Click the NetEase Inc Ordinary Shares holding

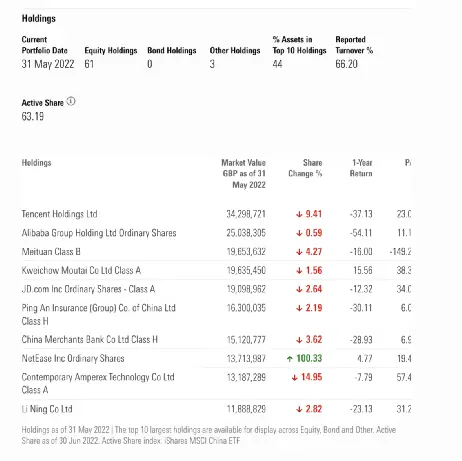coord(73,358)
